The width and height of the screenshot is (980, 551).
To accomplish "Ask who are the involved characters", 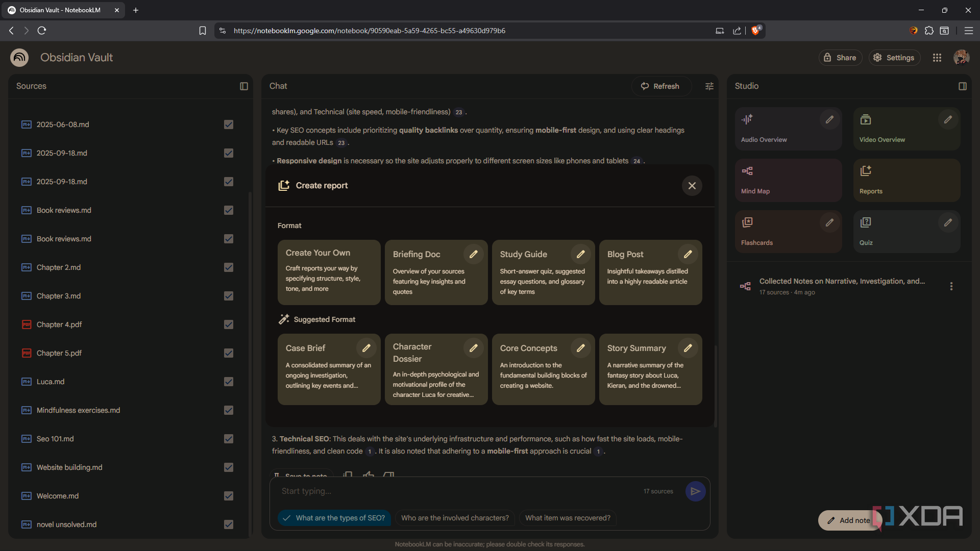I will click(x=455, y=518).
